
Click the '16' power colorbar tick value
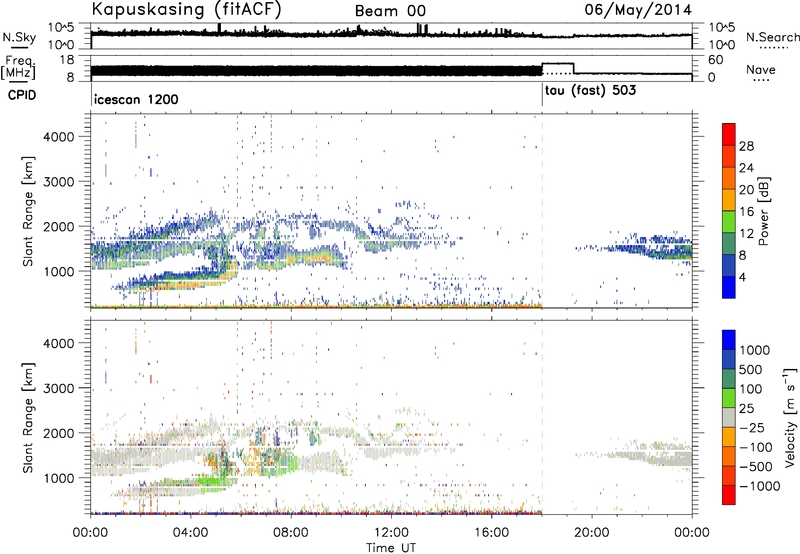coord(746,212)
